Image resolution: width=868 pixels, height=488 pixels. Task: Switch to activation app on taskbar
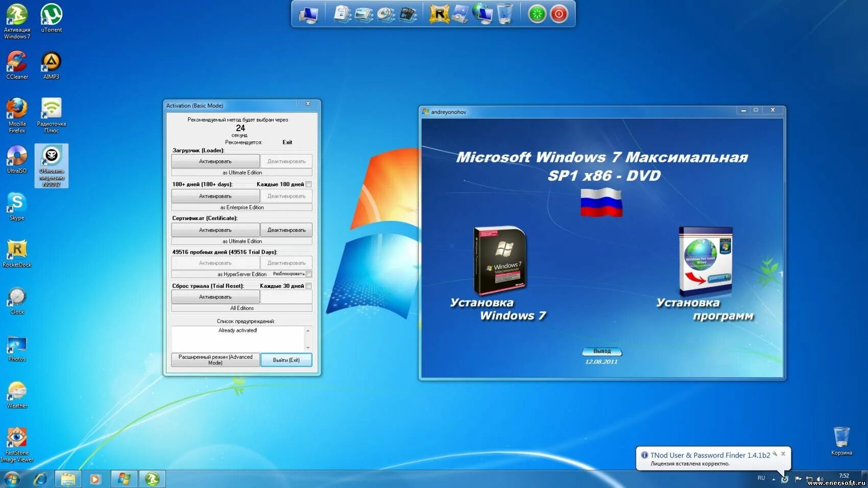pyautogui.click(x=152, y=479)
